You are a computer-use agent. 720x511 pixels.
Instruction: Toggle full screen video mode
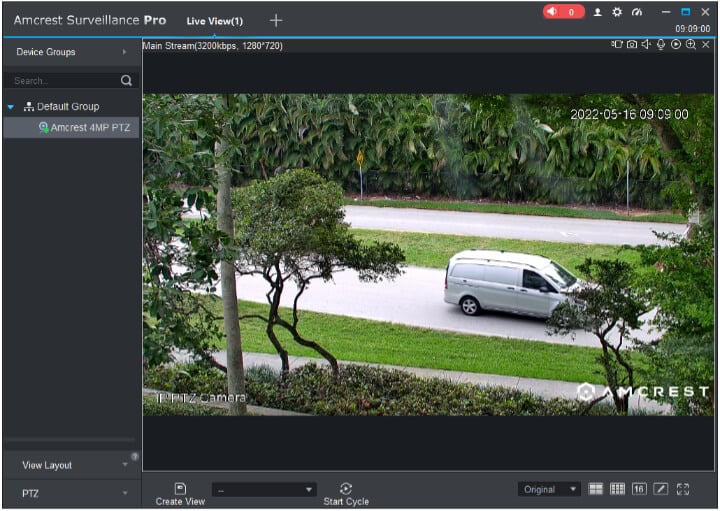coord(684,489)
